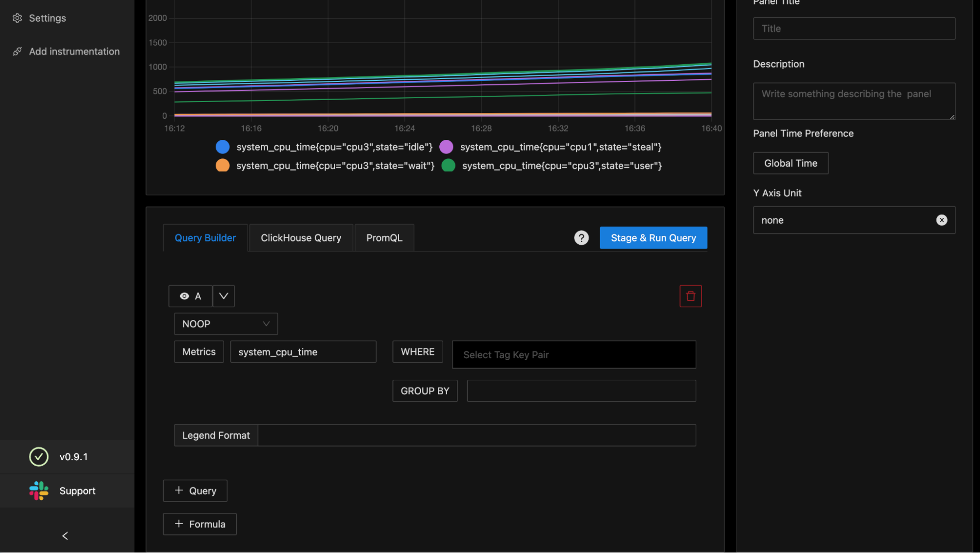Clear Y Axis Unit with x icon

tap(941, 220)
